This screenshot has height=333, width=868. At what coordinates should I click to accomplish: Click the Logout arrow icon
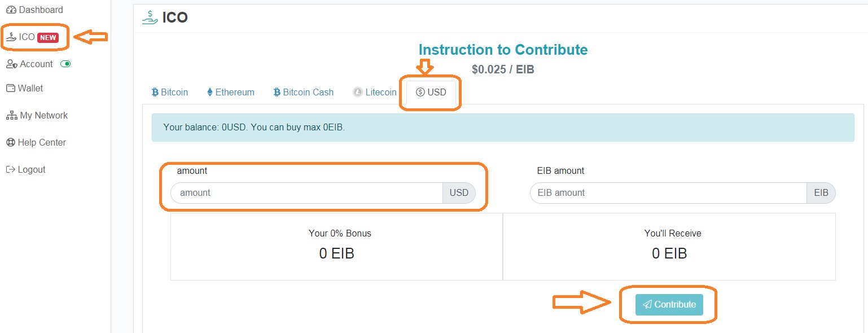[x=11, y=170]
